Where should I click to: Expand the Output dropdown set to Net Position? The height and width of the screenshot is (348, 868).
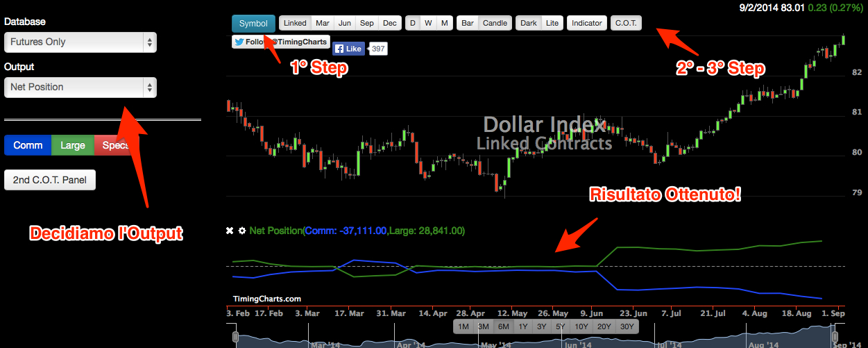pyautogui.click(x=80, y=87)
